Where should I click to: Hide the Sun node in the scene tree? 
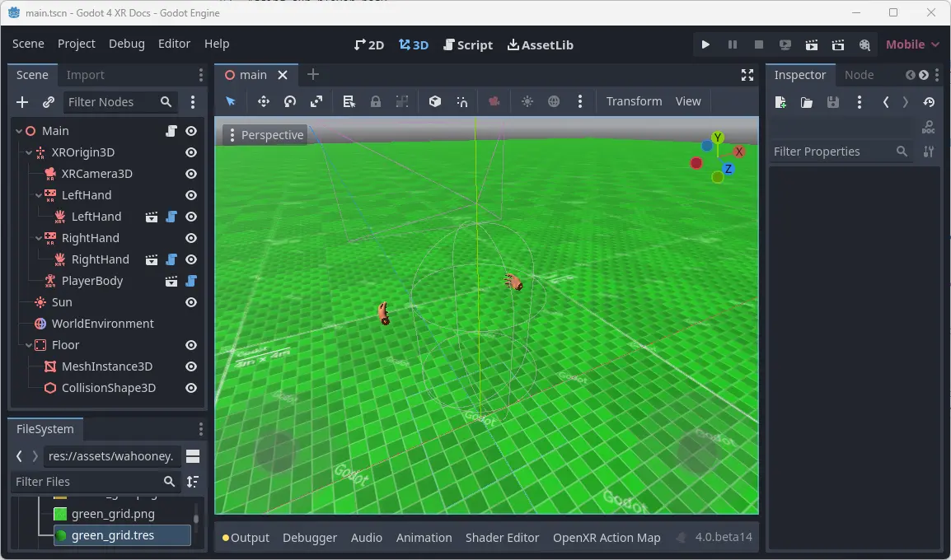tap(190, 302)
